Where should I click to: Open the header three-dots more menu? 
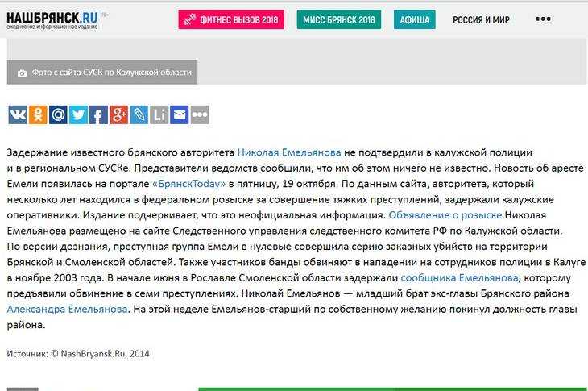(x=543, y=19)
